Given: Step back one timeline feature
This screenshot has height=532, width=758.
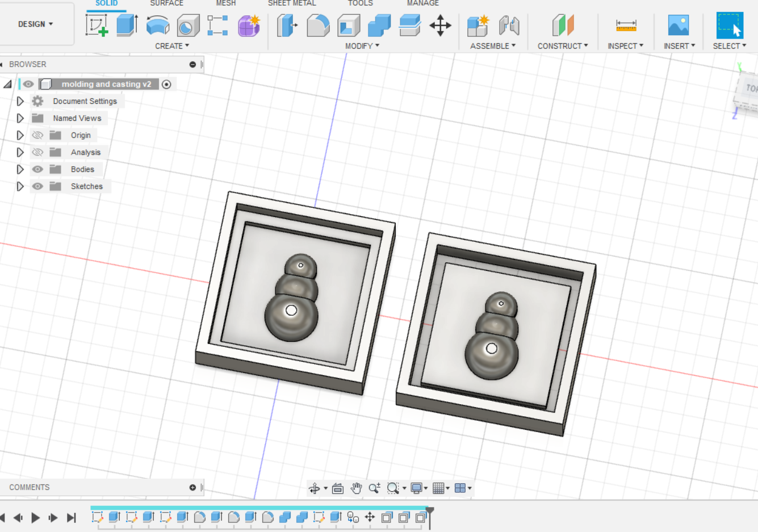Looking at the screenshot, I should click(18, 518).
